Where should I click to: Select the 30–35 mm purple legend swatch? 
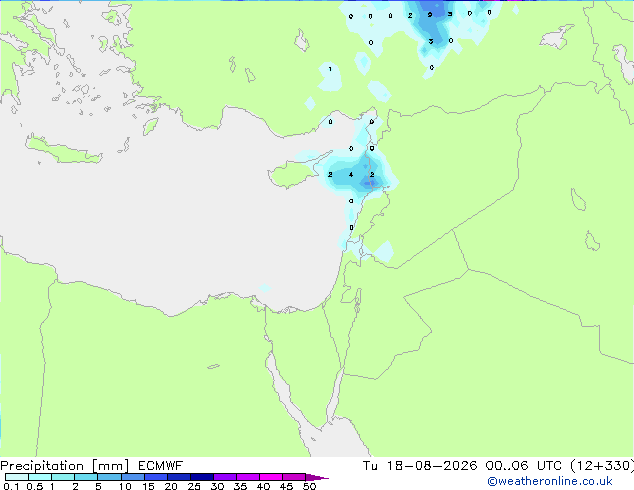[x=225, y=477]
